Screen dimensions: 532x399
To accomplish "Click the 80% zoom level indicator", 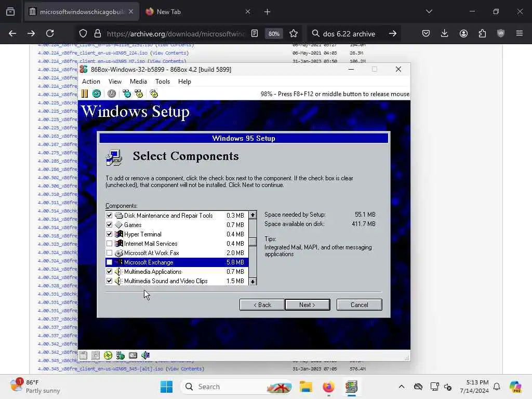I will (274, 34).
